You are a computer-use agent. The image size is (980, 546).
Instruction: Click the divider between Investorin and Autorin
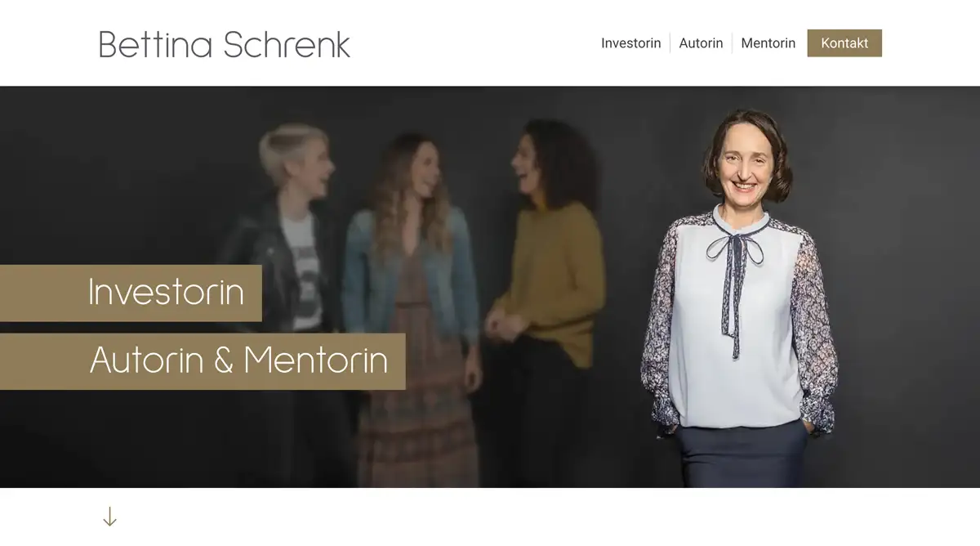pyautogui.click(x=670, y=43)
